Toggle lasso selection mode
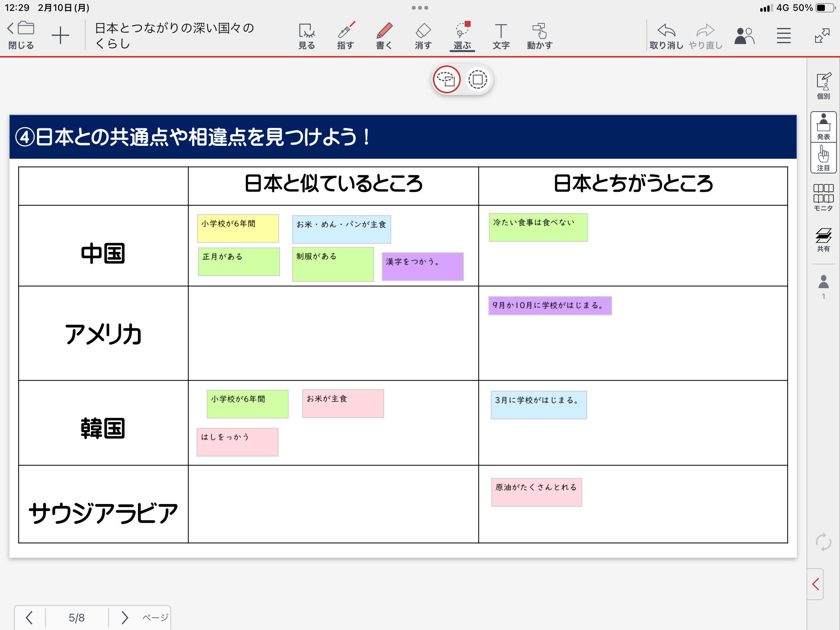Viewport: 840px width, 630px height. click(x=446, y=79)
